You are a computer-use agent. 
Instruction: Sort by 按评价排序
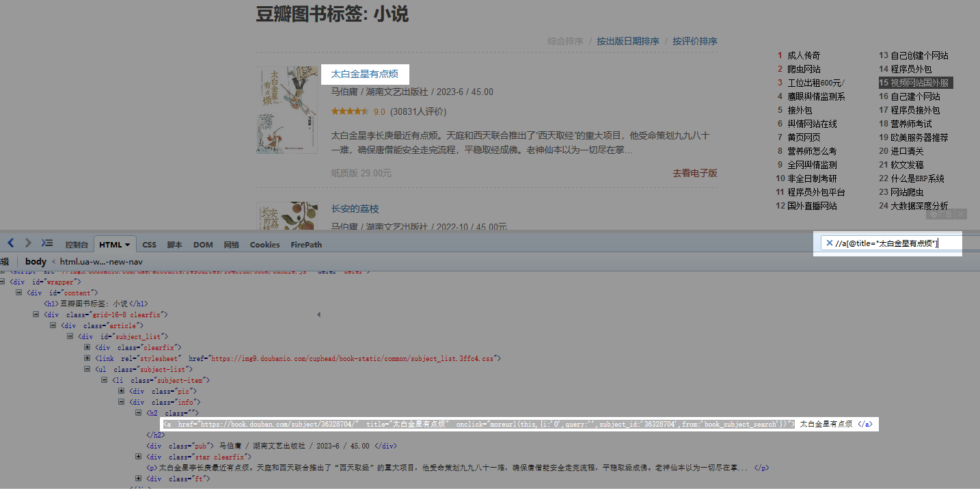pos(695,41)
